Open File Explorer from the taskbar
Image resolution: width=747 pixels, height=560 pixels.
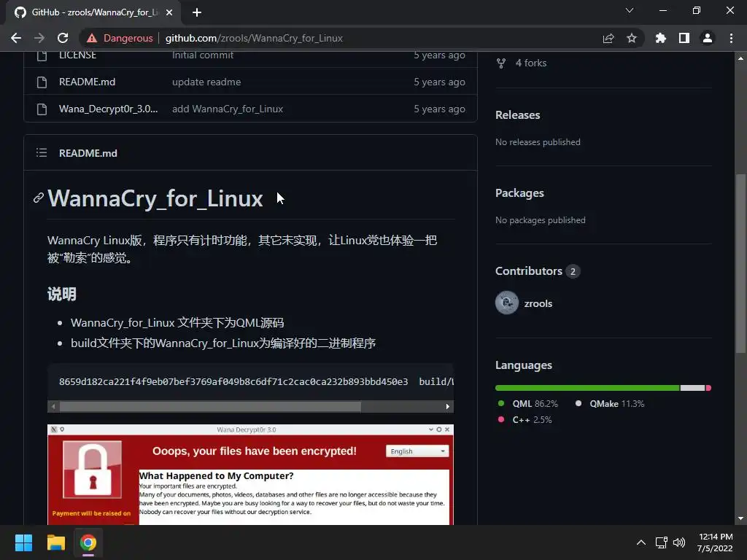click(55, 542)
